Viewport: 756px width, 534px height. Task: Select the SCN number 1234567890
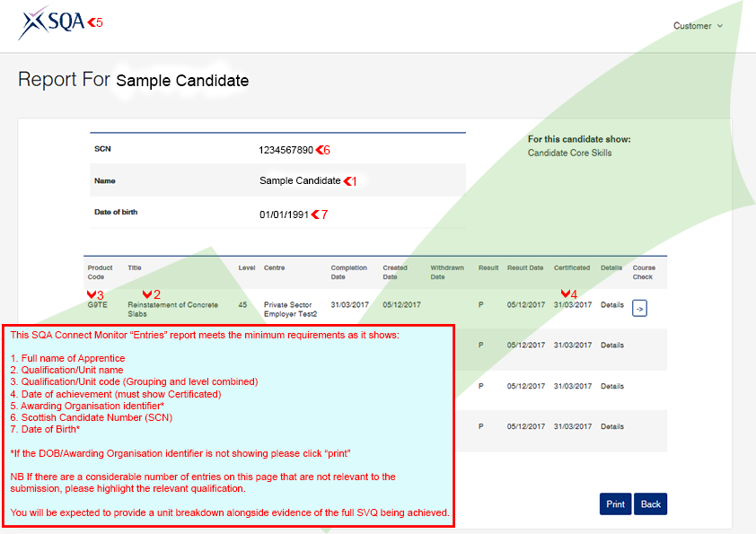(x=286, y=150)
